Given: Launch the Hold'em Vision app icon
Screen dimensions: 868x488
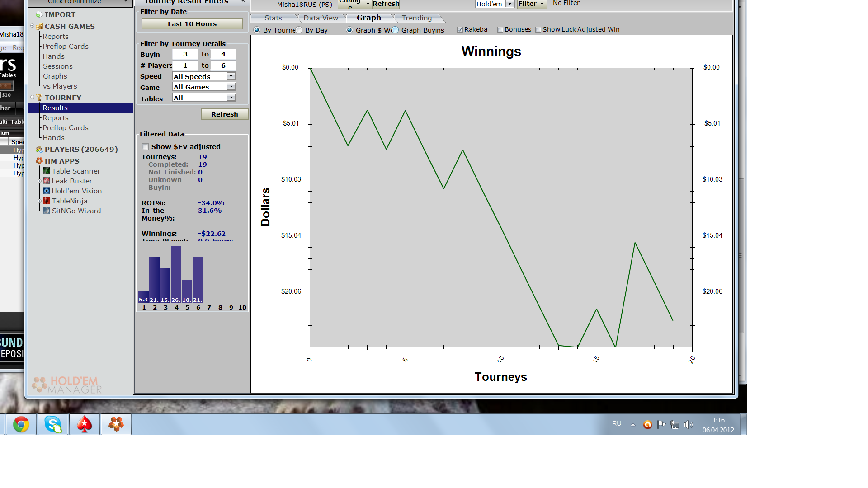Looking at the screenshot, I should [47, 191].
